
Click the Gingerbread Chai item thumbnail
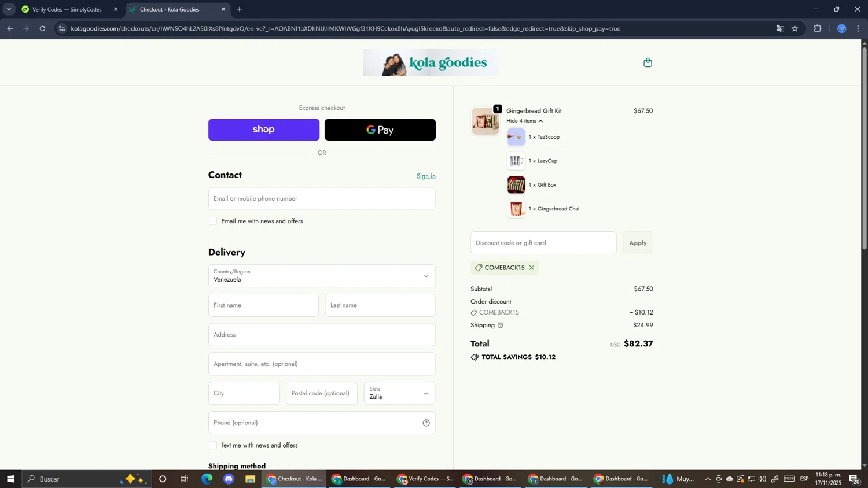coord(516,209)
